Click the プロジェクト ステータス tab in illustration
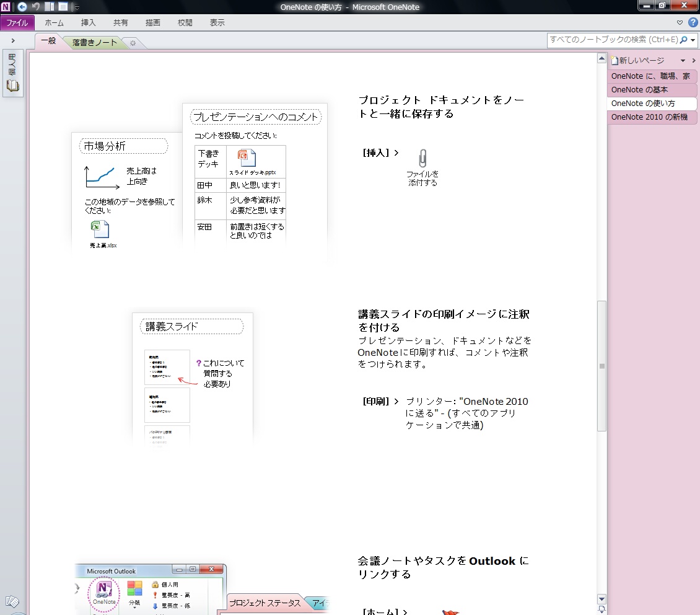The height and width of the screenshot is (615, 700). coord(264,603)
